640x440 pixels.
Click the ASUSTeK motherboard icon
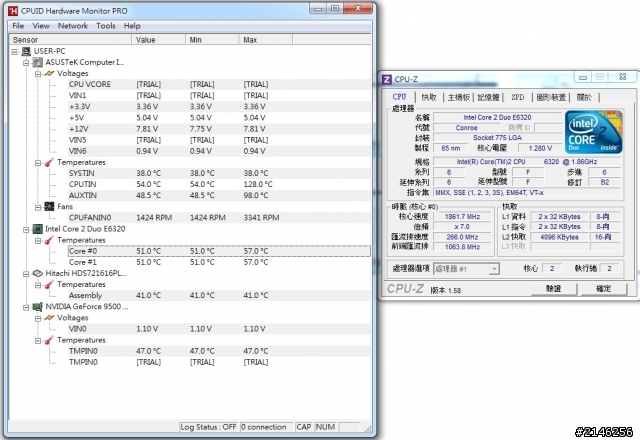pyautogui.click(x=38, y=62)
